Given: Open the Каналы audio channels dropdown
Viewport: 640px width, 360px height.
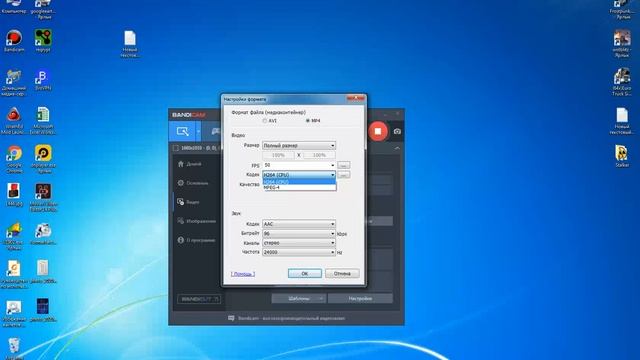Looking at the screenshot, I should tap(299, 243).
